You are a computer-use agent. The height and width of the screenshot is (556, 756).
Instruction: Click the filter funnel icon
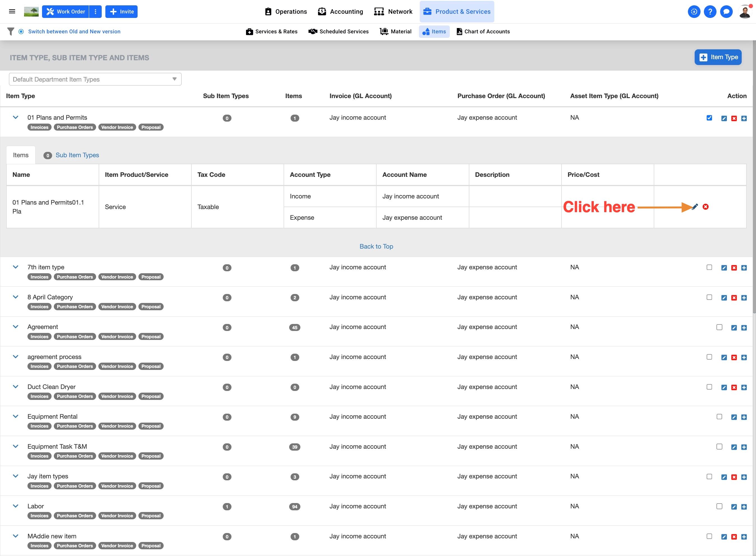pos(11,31)
